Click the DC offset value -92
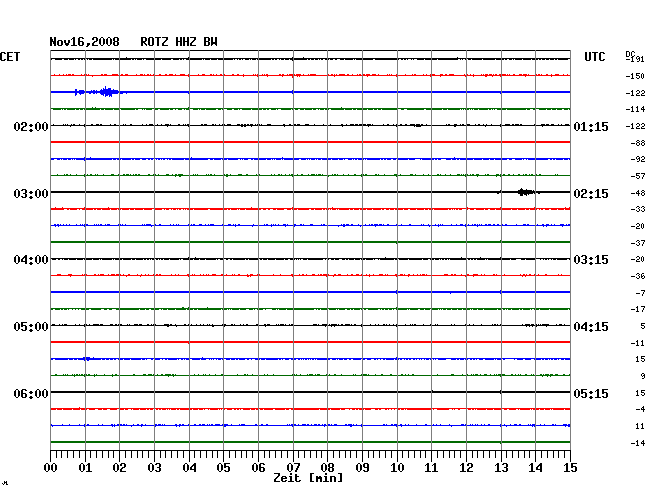650x494 pixels. tap(638, 159)
